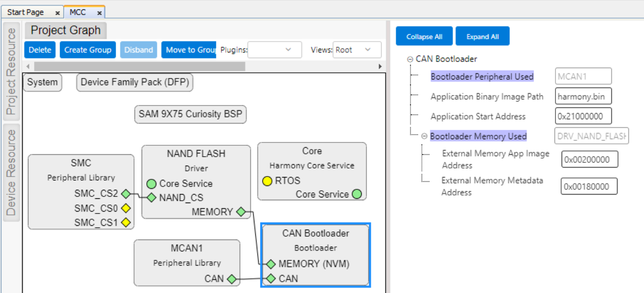Click the Application Start Address input field
Viewport: 644px width, 293px height.
tap(583, 115)
